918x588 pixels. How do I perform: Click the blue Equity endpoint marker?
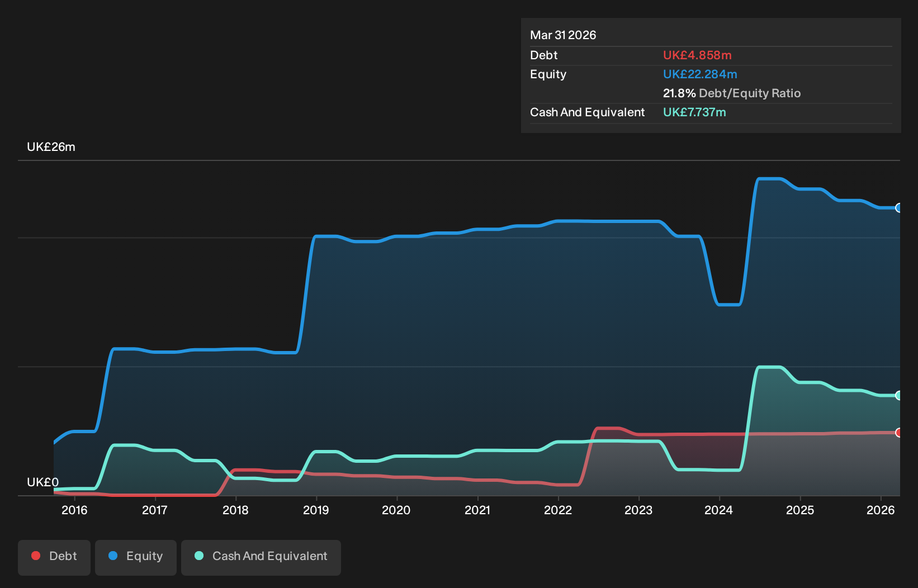point(899,208)
